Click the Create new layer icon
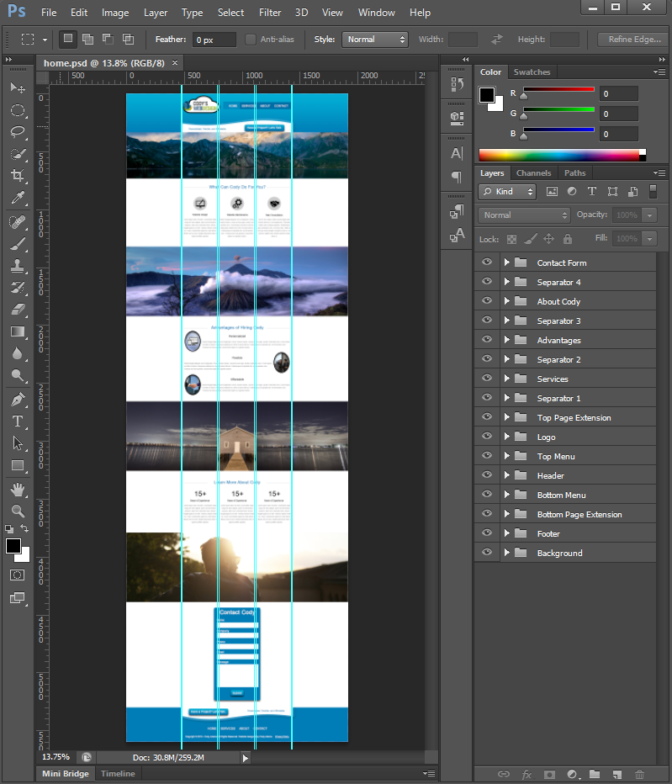The height and width of the screenshot is (784, 672). [x=616, y=774]
